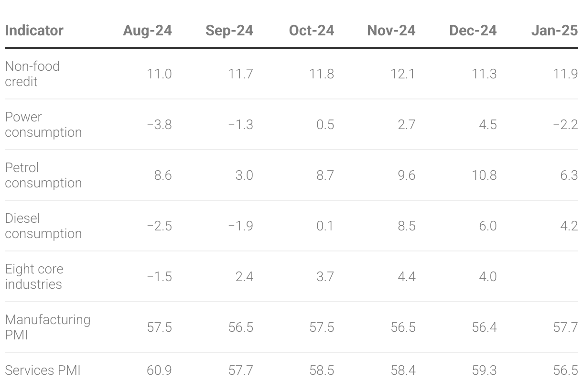Select the Services PMI row label

coord(43,370)
